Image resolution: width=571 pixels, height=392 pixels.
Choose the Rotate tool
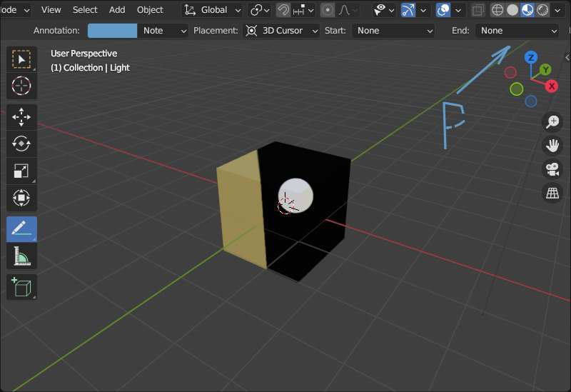tap(21, 144)
